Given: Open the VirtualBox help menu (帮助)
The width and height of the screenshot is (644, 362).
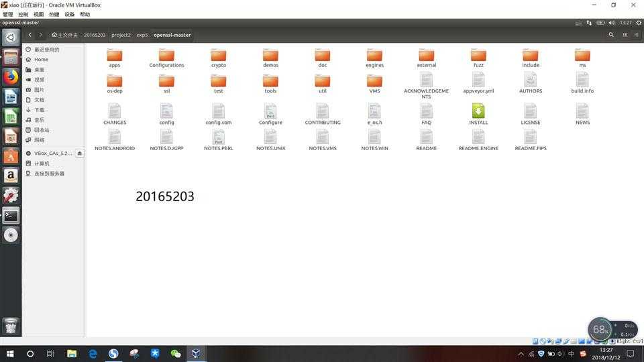Looking at the screenshot, I should (85, 14).
